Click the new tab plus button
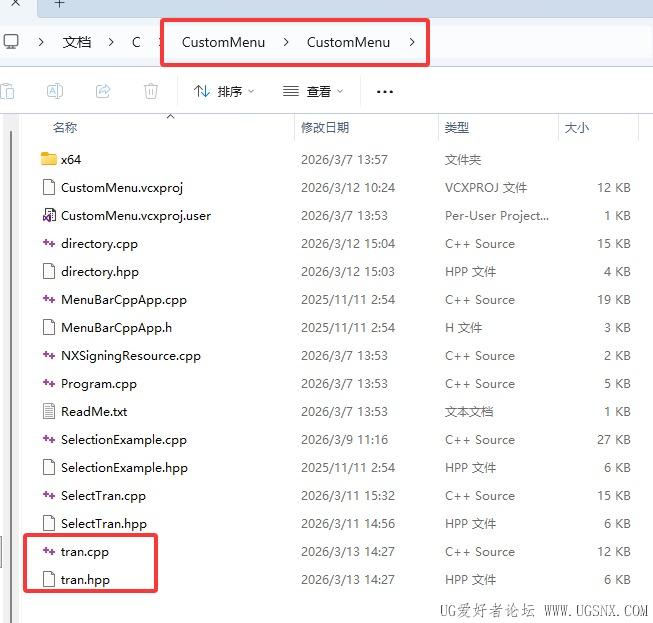Image resolution: width=653 pixels, height=623 pixels. tap(60, 4)
